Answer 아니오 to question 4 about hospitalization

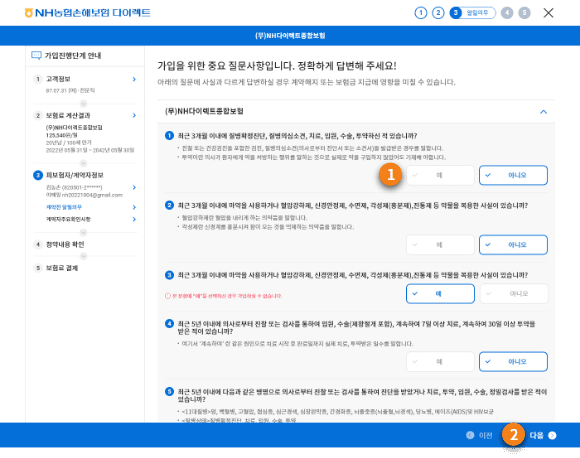click(513, 362)
